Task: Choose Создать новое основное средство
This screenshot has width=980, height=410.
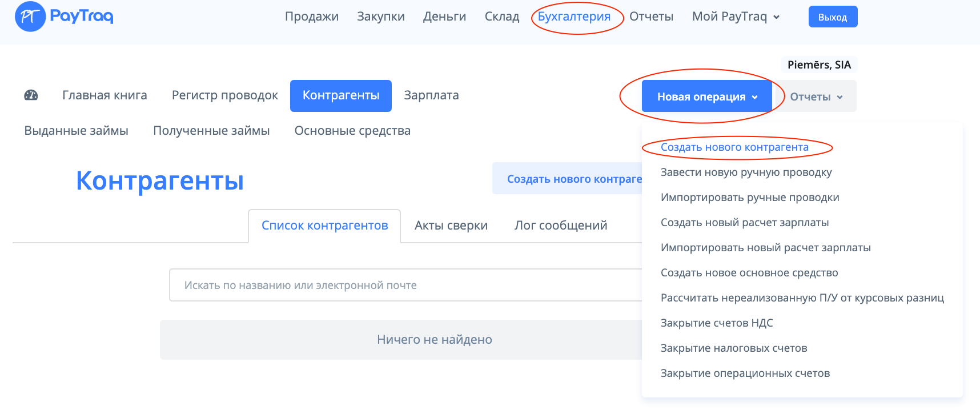Action: [x=749, y=273]
